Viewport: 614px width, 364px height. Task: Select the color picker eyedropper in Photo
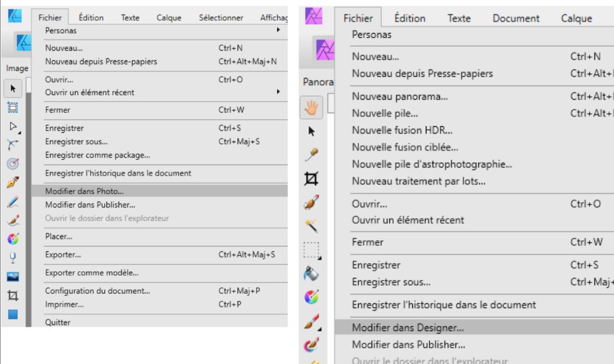coord(311,155)
